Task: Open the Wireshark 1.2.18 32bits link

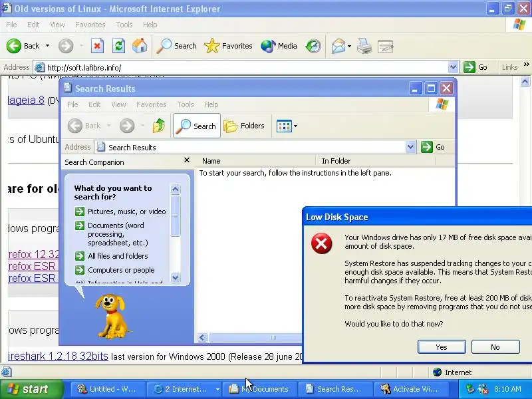Action: (x=58, y=356)
